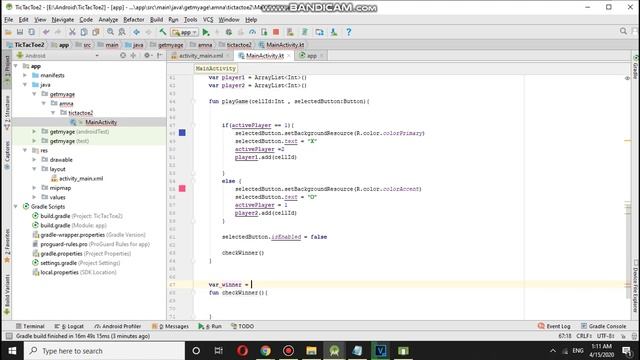Click the Undo arrow icon
Viewport: 640px width, 360px height.
[46, 32]
